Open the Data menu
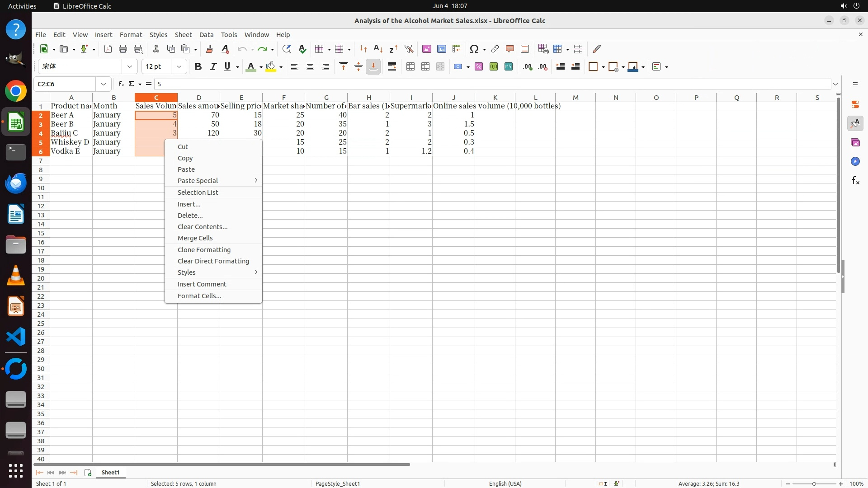Viewport: 868px width, 488px height. click(206, 35)
